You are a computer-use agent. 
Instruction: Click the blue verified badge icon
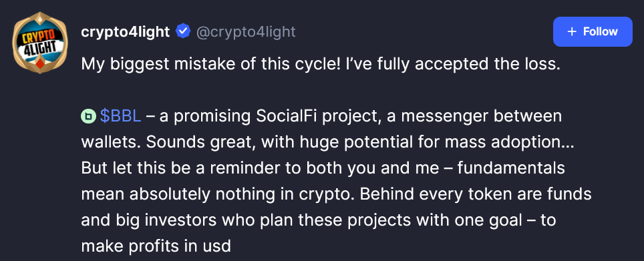(183, 31)
